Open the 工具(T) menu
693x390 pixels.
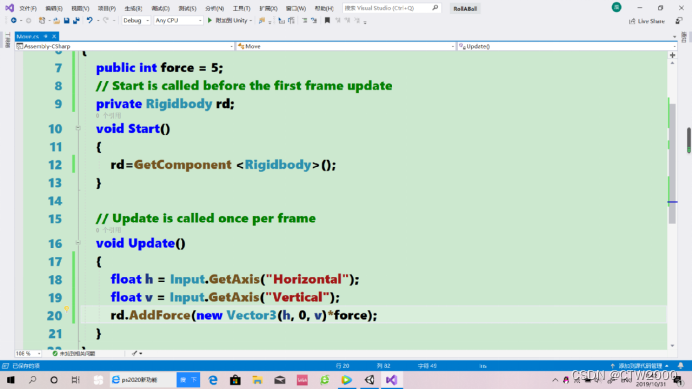pos(241,8)
